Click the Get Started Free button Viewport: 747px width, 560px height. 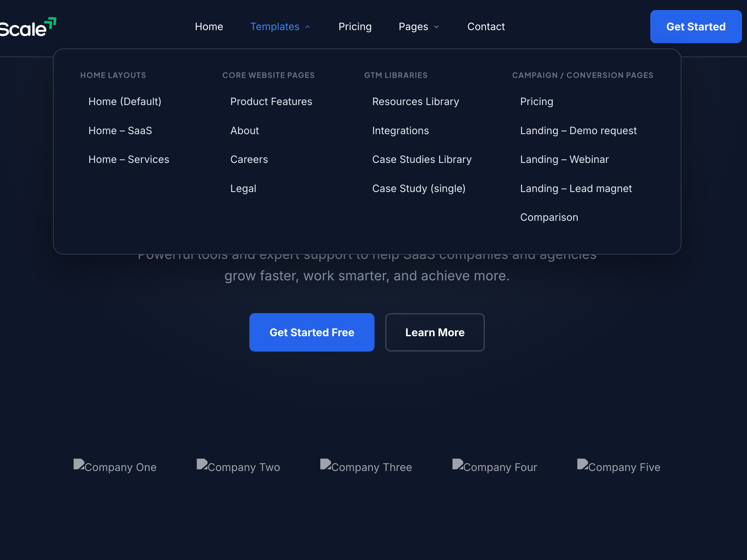312,332
